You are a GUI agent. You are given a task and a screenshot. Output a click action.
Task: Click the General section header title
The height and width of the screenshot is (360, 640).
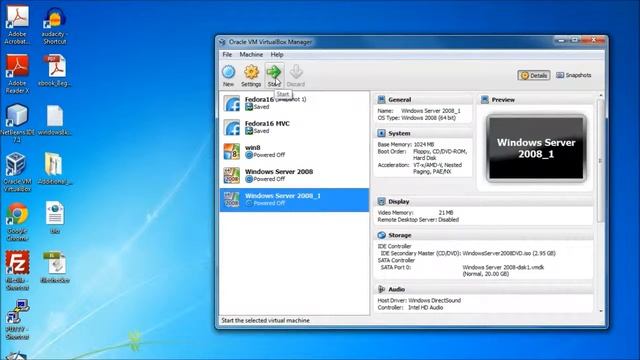click(400, 100)
